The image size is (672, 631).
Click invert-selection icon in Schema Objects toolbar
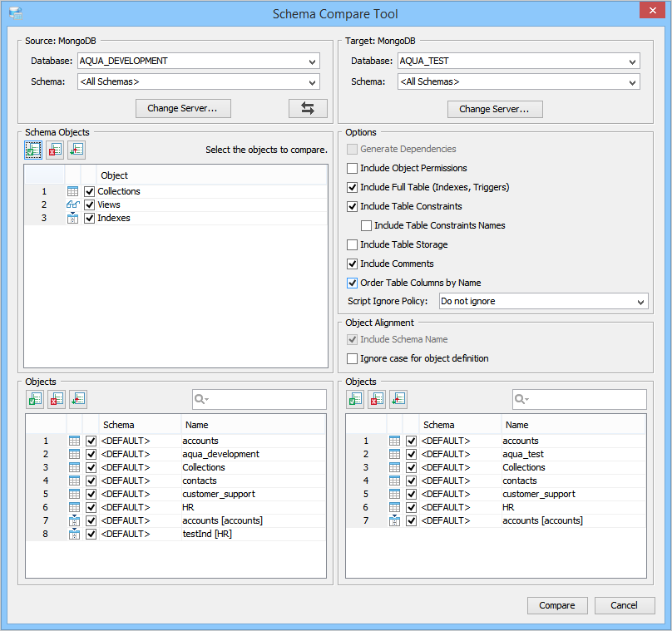77,150
